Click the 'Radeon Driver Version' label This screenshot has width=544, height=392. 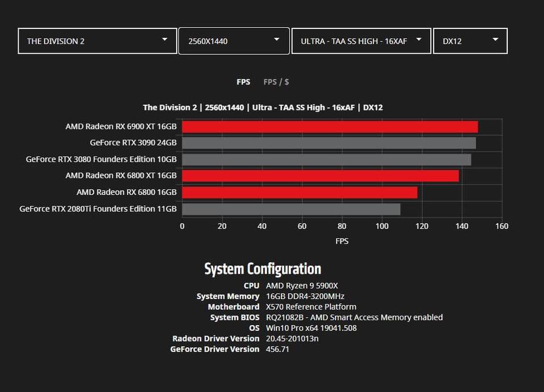216,339
